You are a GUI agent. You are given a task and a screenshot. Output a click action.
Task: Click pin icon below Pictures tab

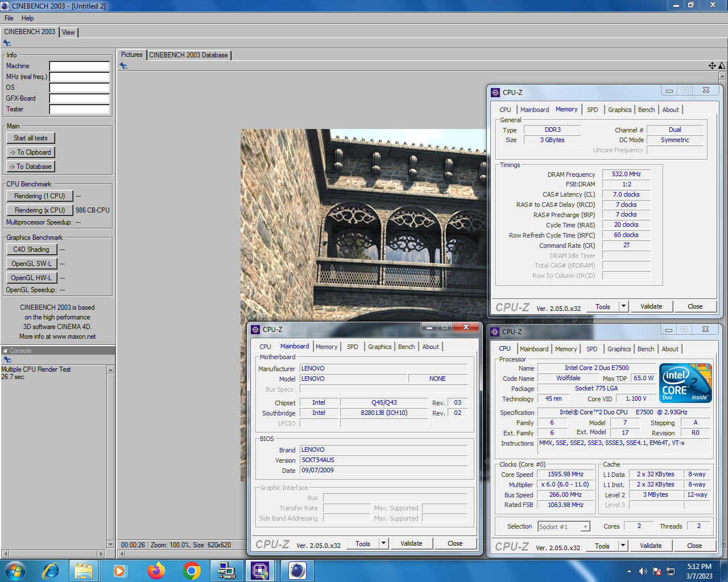123,66
